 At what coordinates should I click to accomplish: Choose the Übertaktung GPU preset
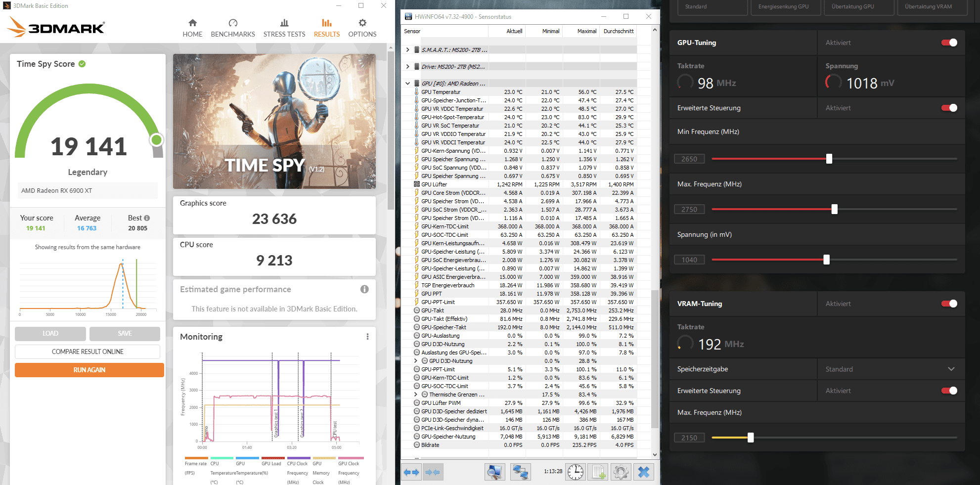859,7
